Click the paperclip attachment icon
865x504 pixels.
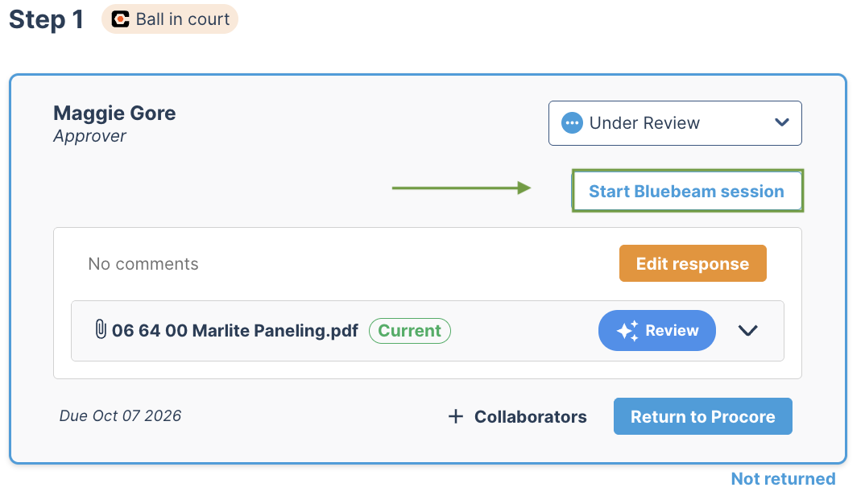[101, 329]
